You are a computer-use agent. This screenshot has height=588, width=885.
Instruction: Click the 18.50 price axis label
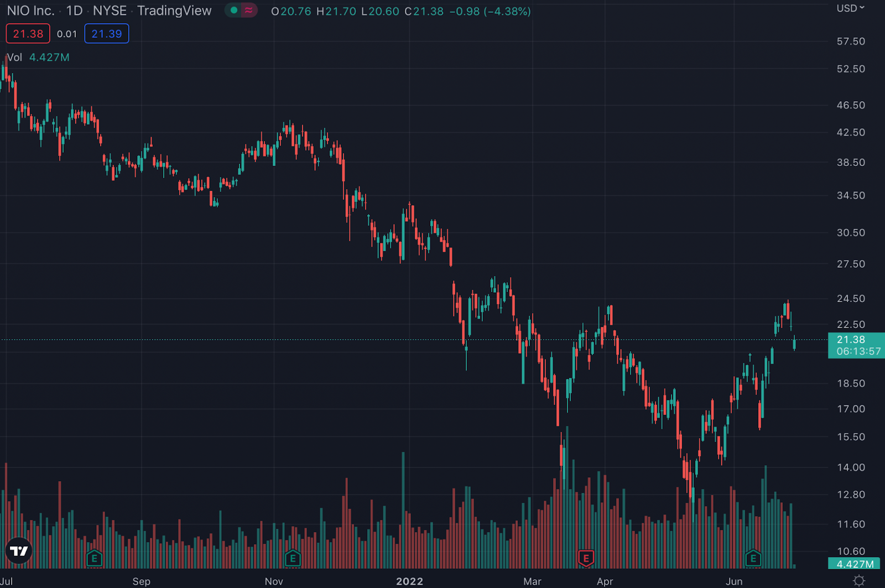pos(851,383)
